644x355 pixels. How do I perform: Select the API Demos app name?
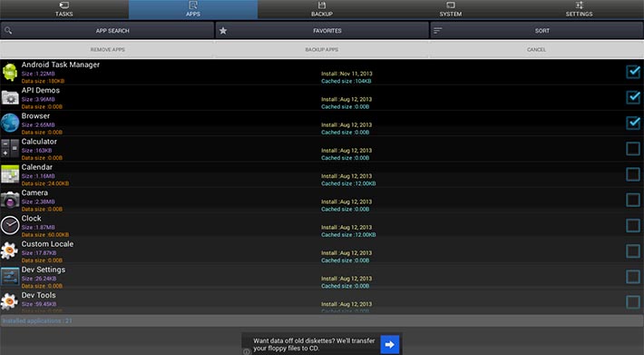click(41, 90)
